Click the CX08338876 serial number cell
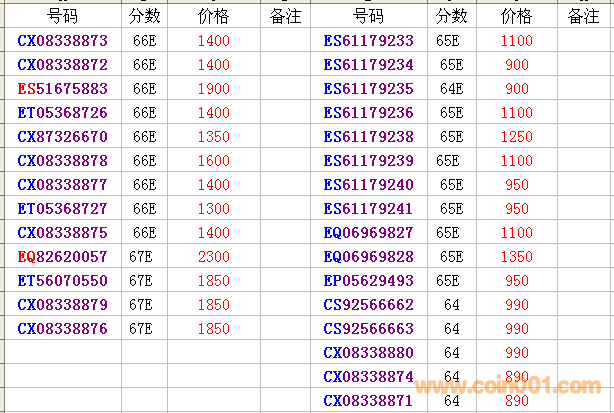Viewport: 614px width, 413px height. (62, 329)
